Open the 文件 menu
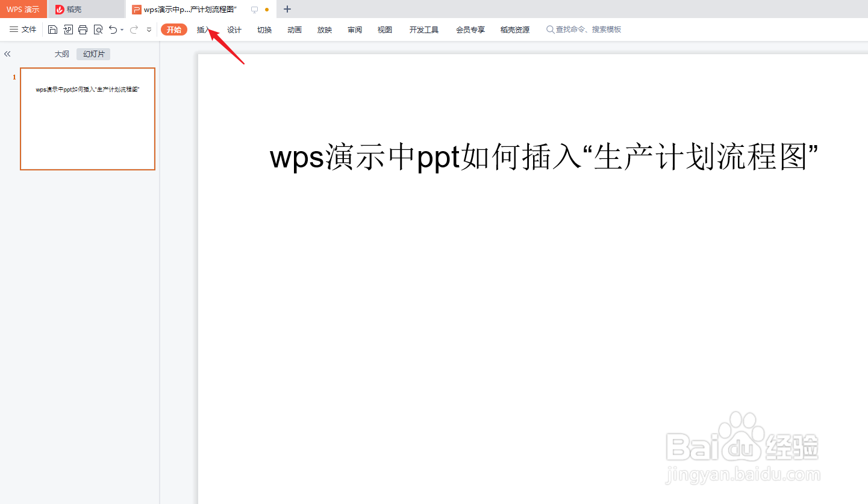 pos(23,30)
